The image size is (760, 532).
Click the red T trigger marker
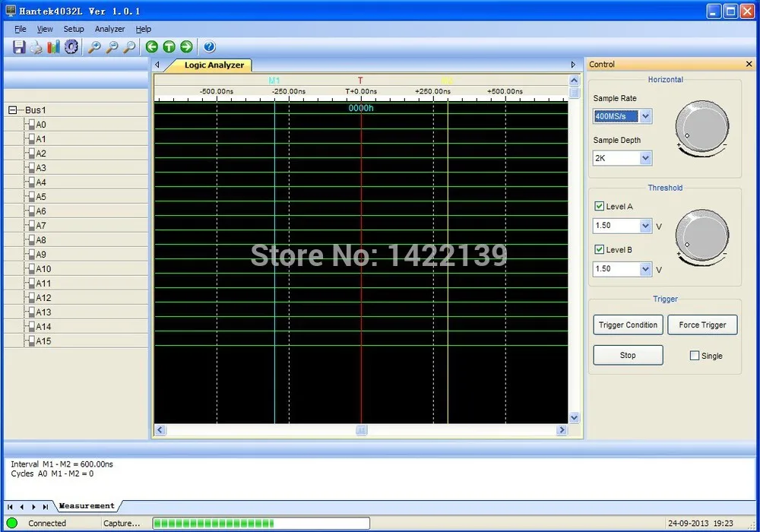(360, 81)
